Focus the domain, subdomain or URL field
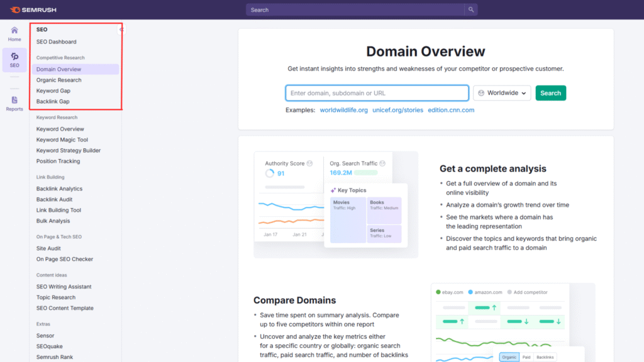 377,93
